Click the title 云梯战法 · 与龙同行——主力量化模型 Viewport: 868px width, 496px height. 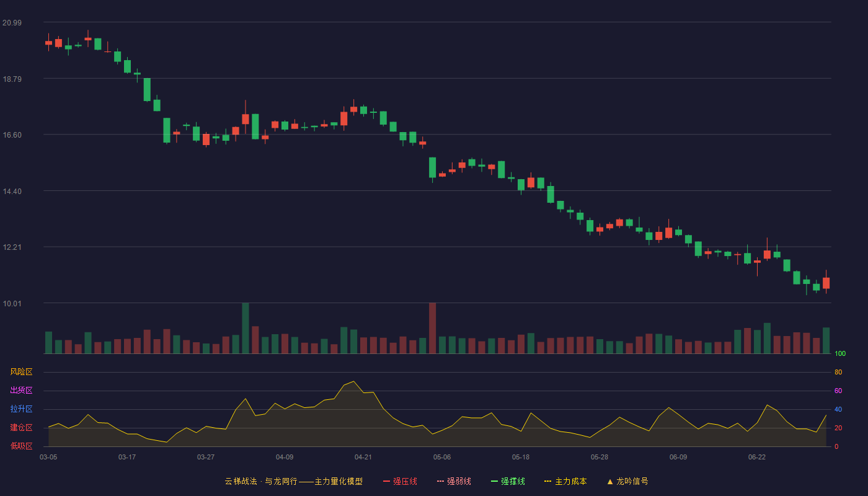click(293, 481)
